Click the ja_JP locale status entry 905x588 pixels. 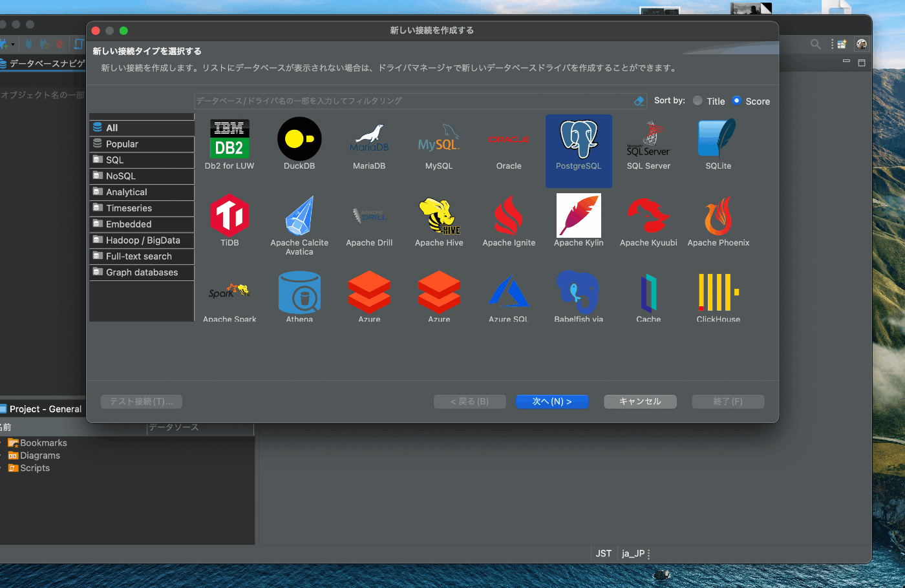[x=633, y=554]
